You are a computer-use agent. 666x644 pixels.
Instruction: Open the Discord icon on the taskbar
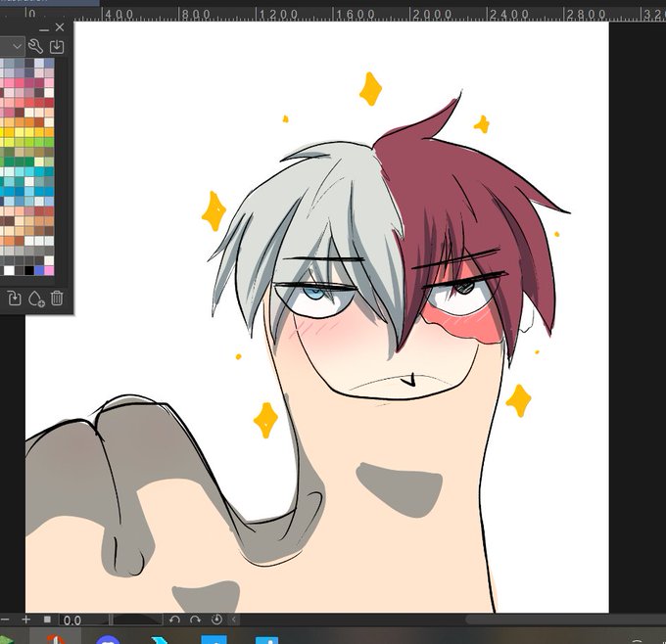108,639
